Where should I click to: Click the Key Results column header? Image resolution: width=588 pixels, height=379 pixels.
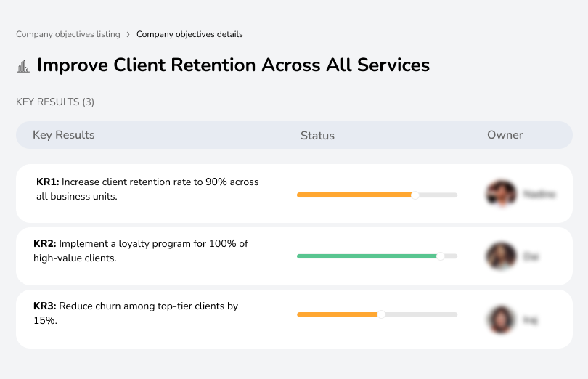tap(63, 135)
